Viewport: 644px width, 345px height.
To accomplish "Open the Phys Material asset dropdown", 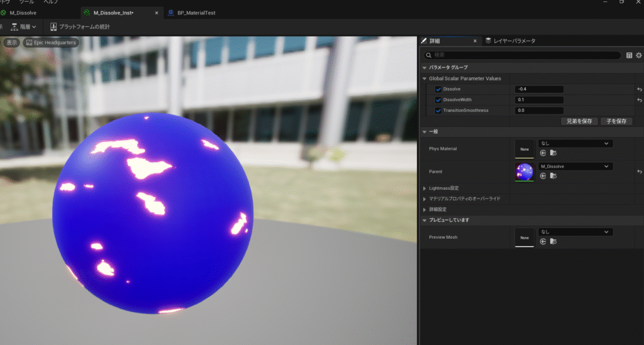I will 575,143.
